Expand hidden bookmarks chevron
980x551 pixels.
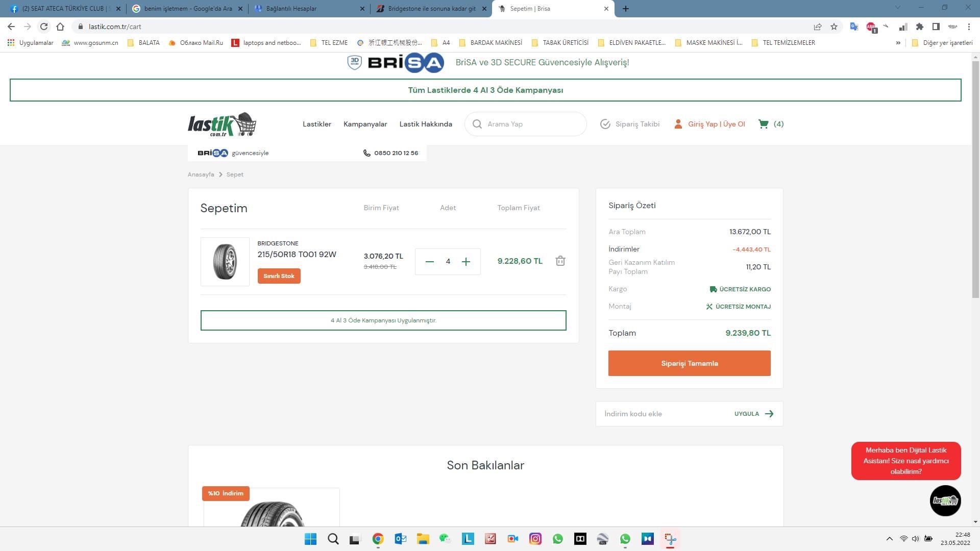(898, 43)
